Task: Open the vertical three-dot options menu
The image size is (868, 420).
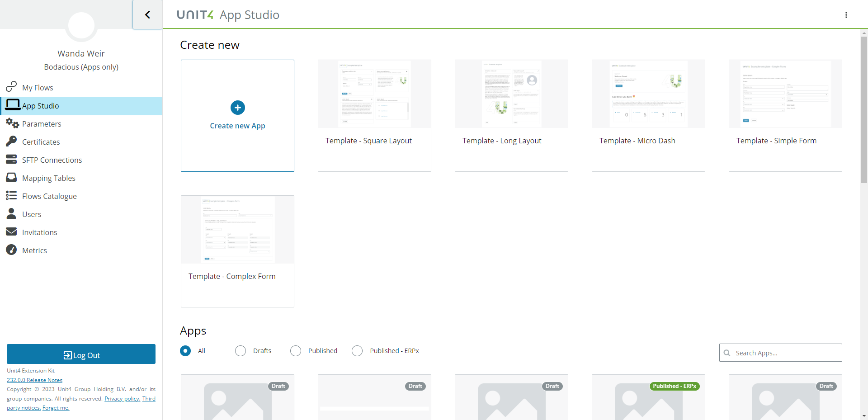Action: pyautogui.click(x=846, y=15)
